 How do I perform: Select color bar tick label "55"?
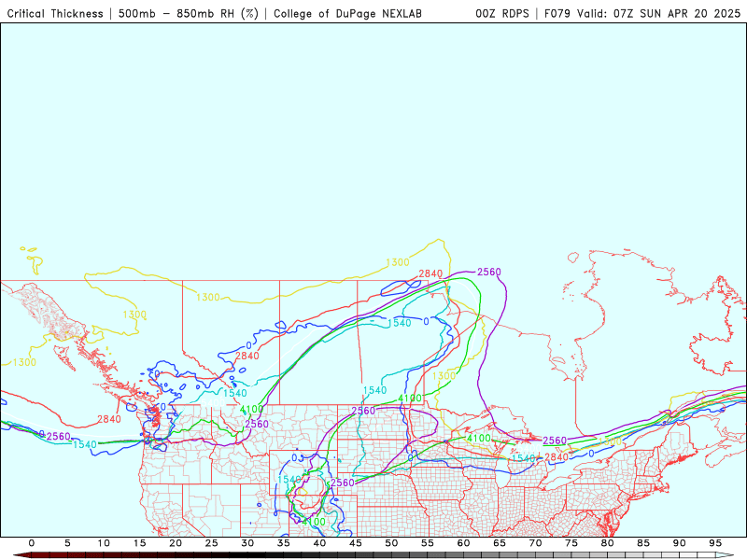click(428, 543)
